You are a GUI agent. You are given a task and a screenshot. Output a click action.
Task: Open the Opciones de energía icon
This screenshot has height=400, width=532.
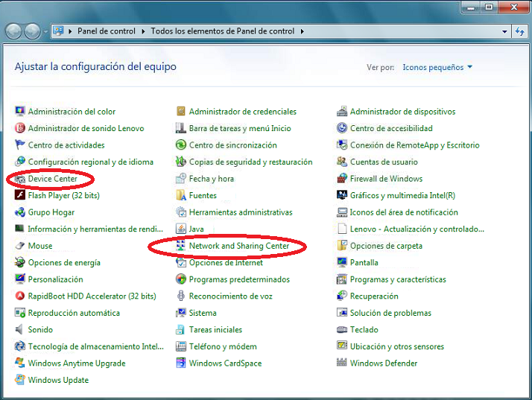pyautogui.click(x=20, y=263)
